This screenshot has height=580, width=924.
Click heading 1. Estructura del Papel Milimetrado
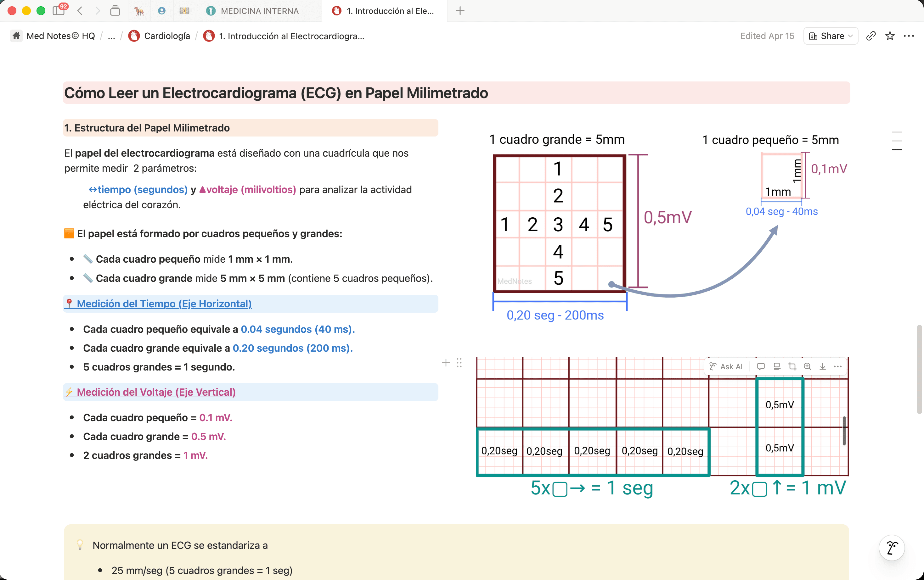click(x=147, y=128)
